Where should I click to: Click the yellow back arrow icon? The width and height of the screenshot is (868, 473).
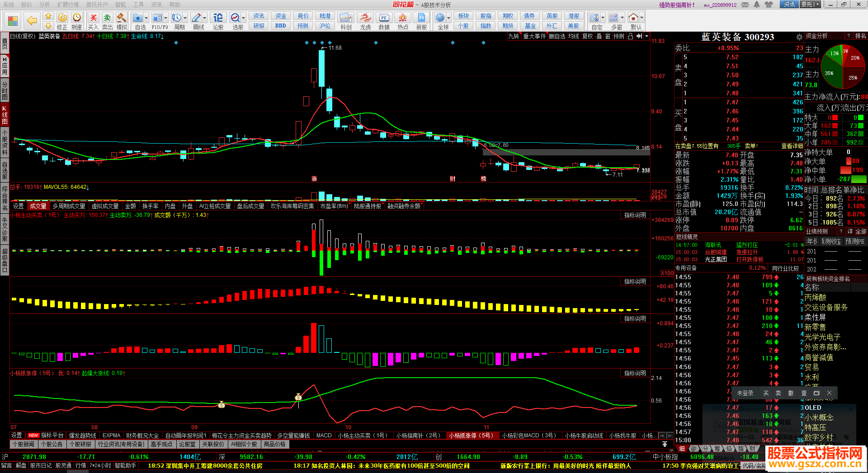32,20
